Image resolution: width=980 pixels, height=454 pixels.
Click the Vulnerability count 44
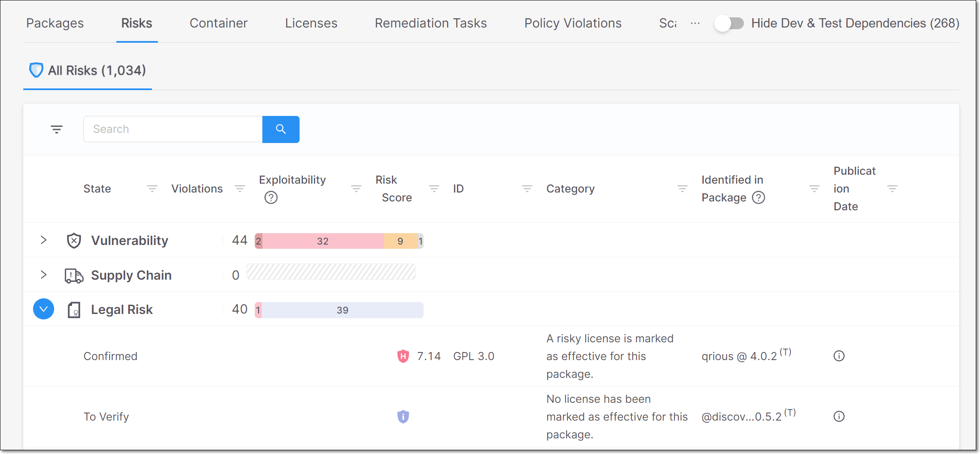coord(239,240)
